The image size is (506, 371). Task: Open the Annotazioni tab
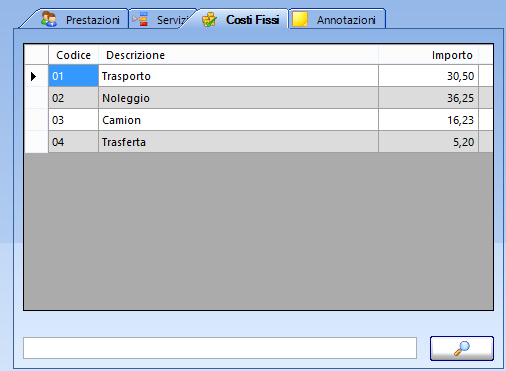[337, 19]
